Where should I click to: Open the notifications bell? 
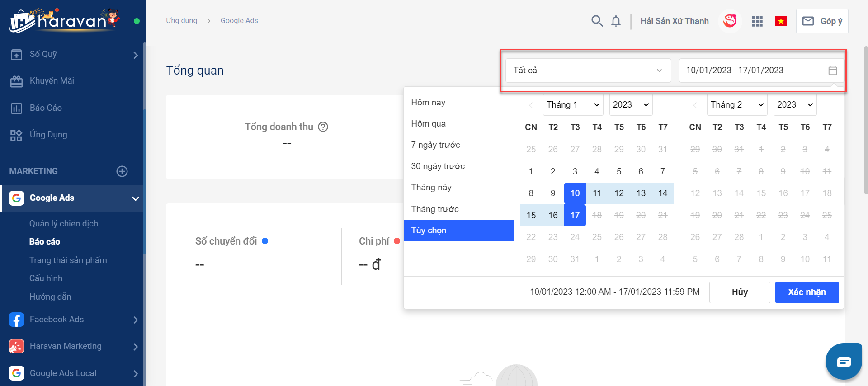coord(616,21)
